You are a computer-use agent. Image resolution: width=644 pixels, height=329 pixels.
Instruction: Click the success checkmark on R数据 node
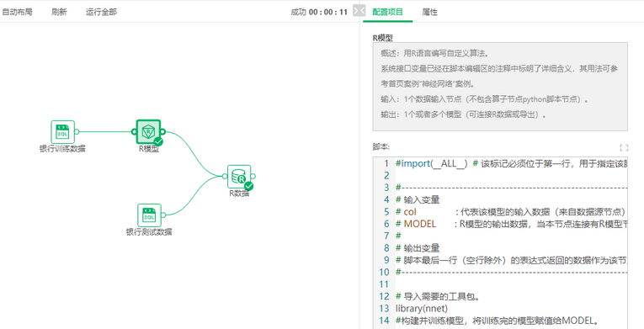pyautogui.click(x=249, y=186)
